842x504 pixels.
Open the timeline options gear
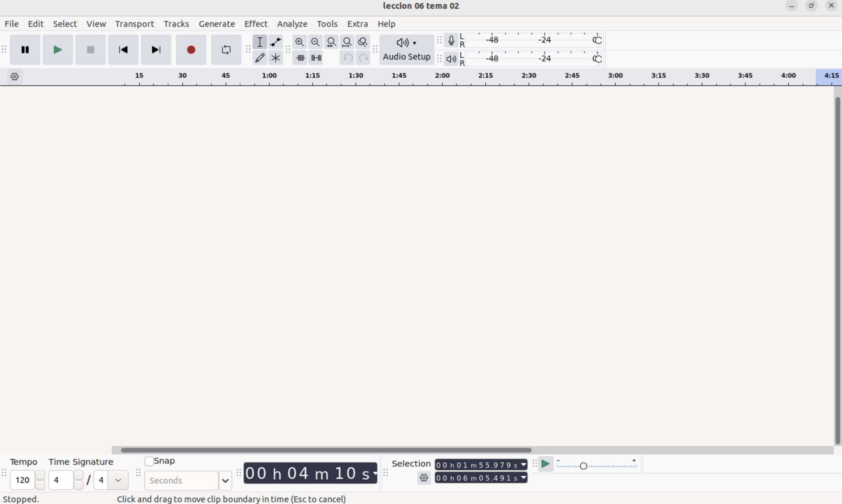[x=15, y=77]
